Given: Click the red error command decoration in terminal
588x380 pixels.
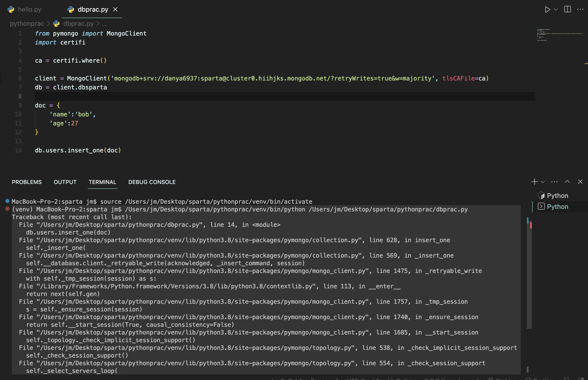Looking at the screenshot, I should (7, 209).
